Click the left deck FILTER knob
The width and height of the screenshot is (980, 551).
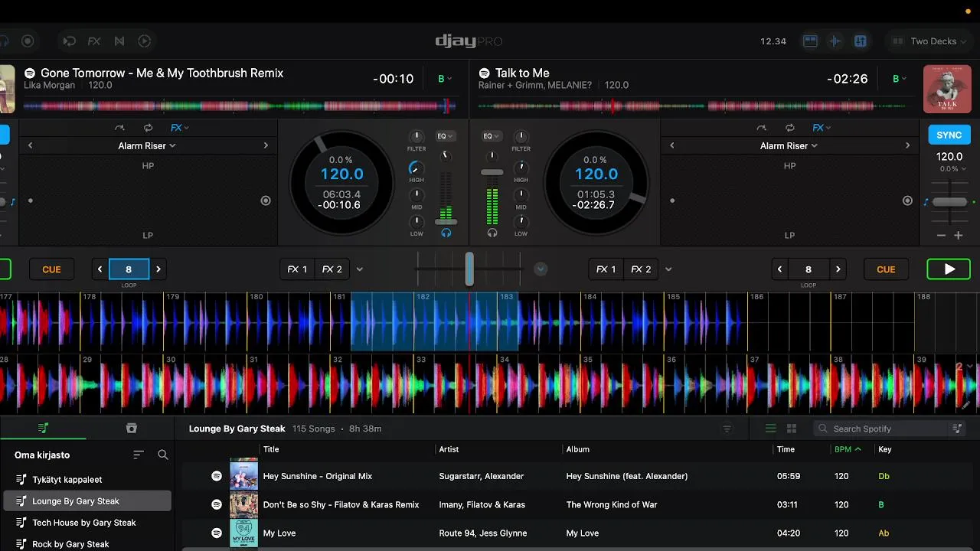pyautogui.click(x=416, y=137)
